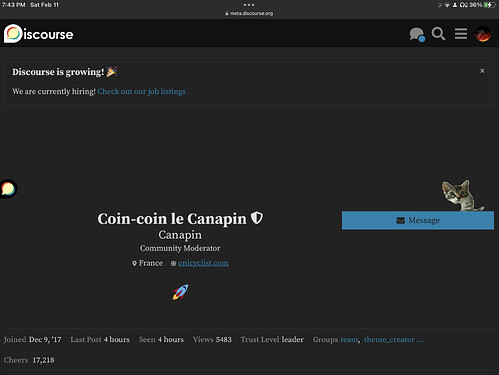Open the Discourse logo home link
Screen dimensions: 499x375
click(x=39, y=34)
